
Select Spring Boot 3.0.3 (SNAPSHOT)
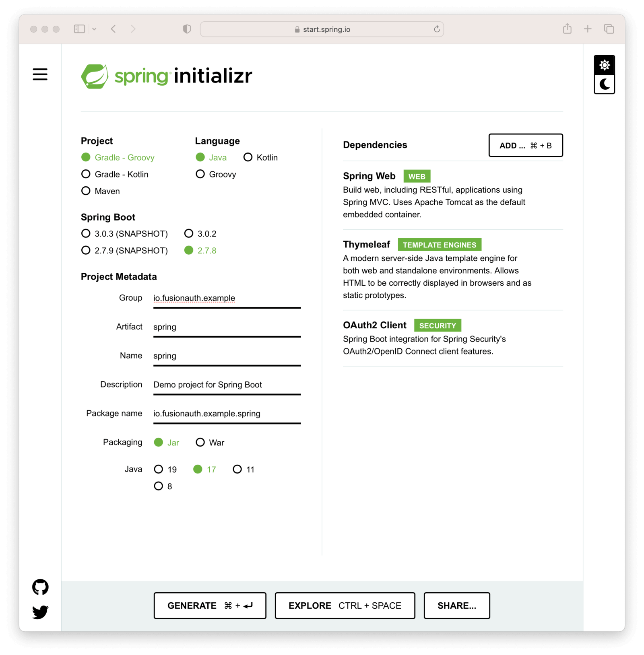click(124, 234)
